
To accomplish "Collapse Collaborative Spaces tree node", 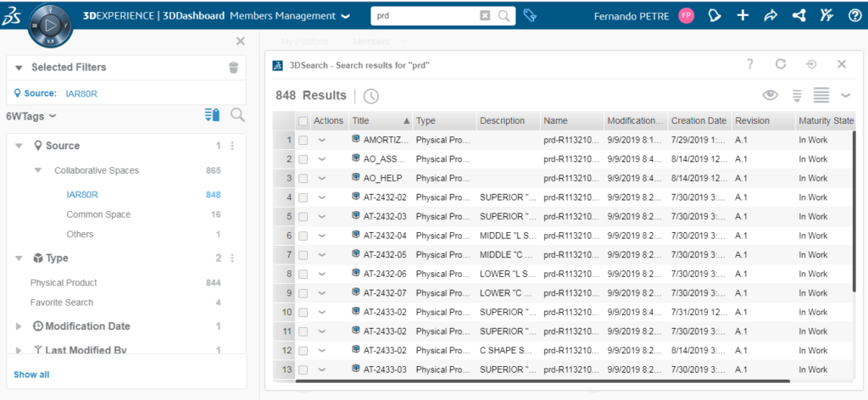I will [37, 170].
